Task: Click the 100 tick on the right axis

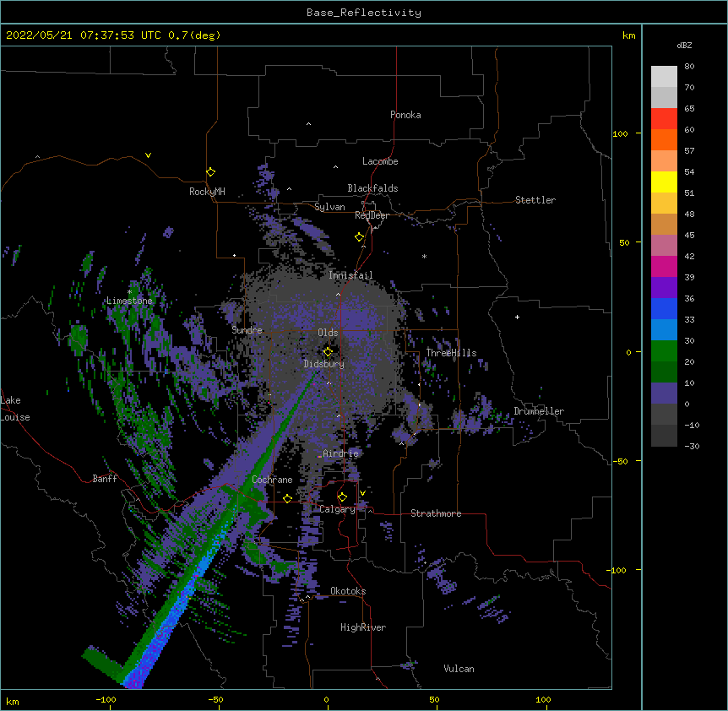Action: [x=620, y=133]
